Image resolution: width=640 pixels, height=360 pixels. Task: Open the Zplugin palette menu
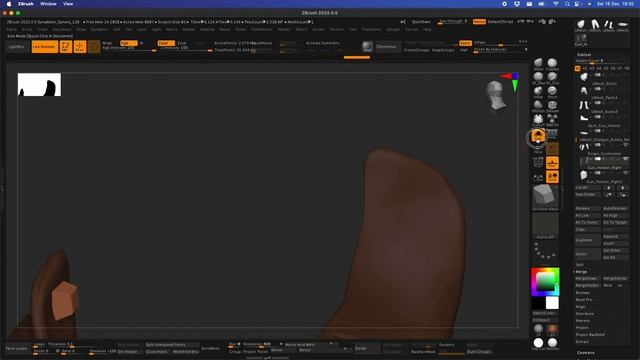(393, 29)
